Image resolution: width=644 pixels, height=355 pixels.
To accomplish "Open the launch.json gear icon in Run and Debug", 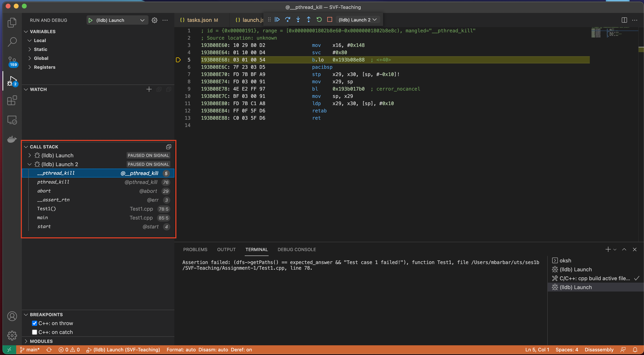I will 155,20.
